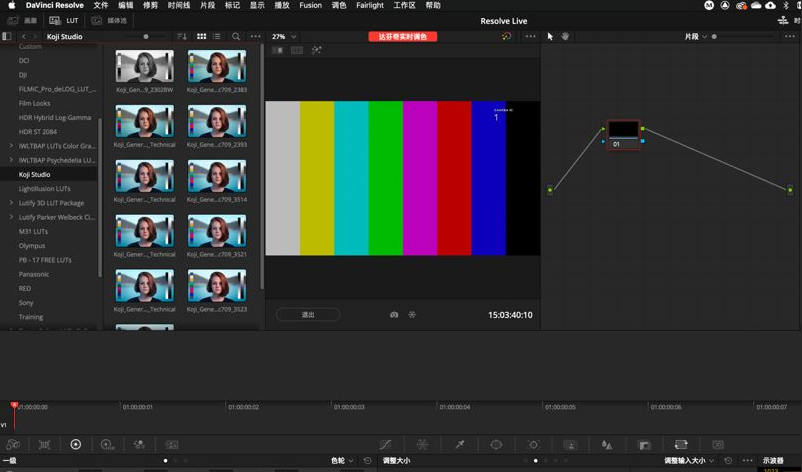This screenshot has width=802, height=472.
Task: Open the Curves palette icon
Action: click(386, 444)
